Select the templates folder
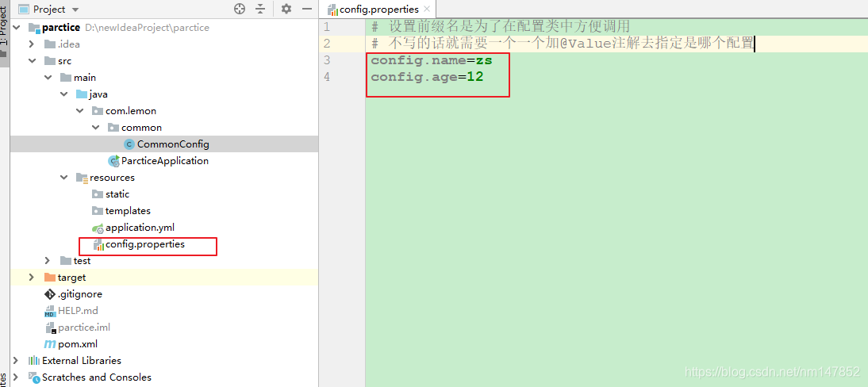The height and width of the screenshot is (387, 868). [x=128, y=210]
